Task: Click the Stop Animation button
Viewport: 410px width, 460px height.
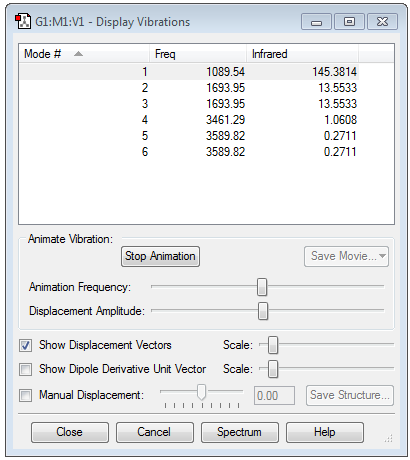Action: [x=160, y=256]
